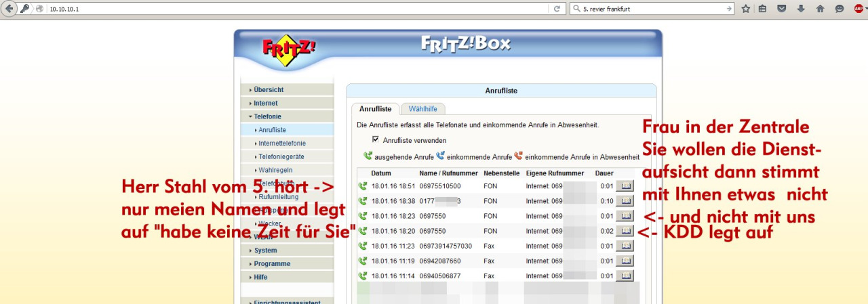Open phonebook button for call 06975510500

(x=624, y=185)
